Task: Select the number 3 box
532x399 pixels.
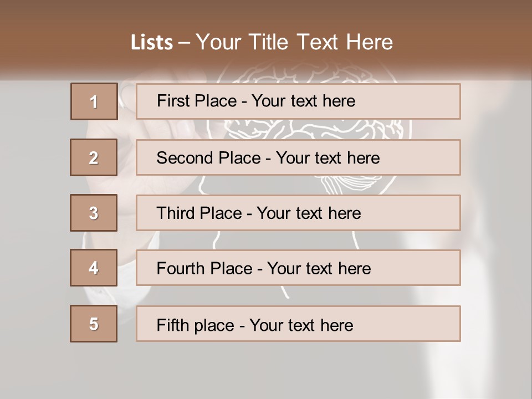Action: [x=94, y=213]
